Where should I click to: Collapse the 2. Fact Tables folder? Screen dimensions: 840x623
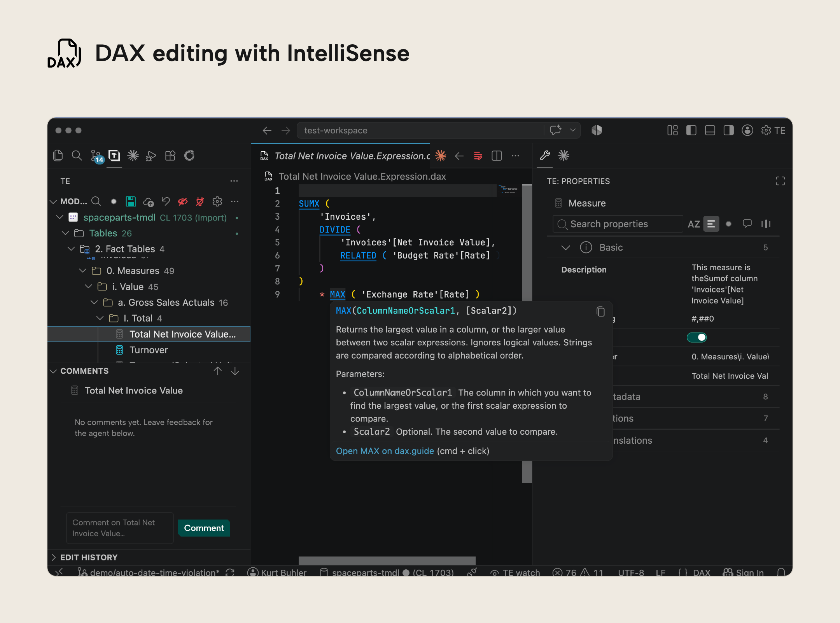[71, 248]
